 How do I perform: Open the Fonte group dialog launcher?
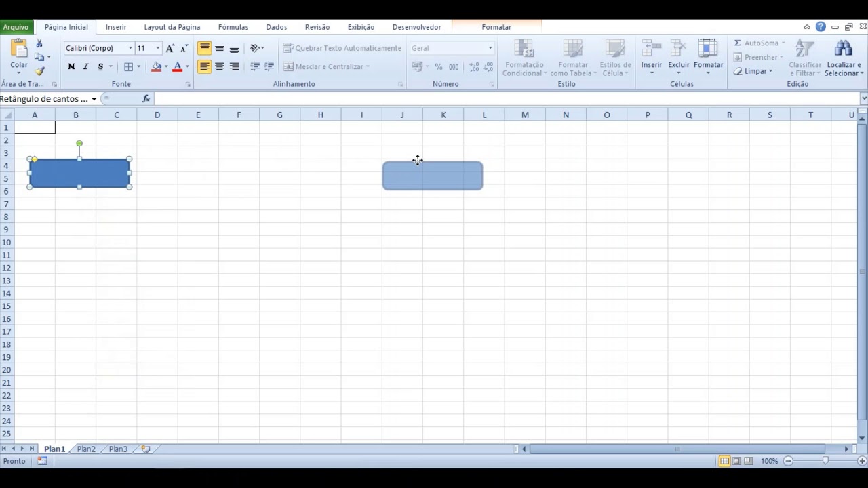pos(188,84)
